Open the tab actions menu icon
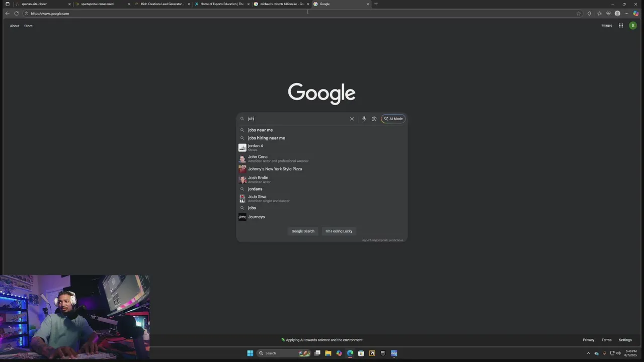The width and height of the screenshot is (644, 362). point(7,4)
